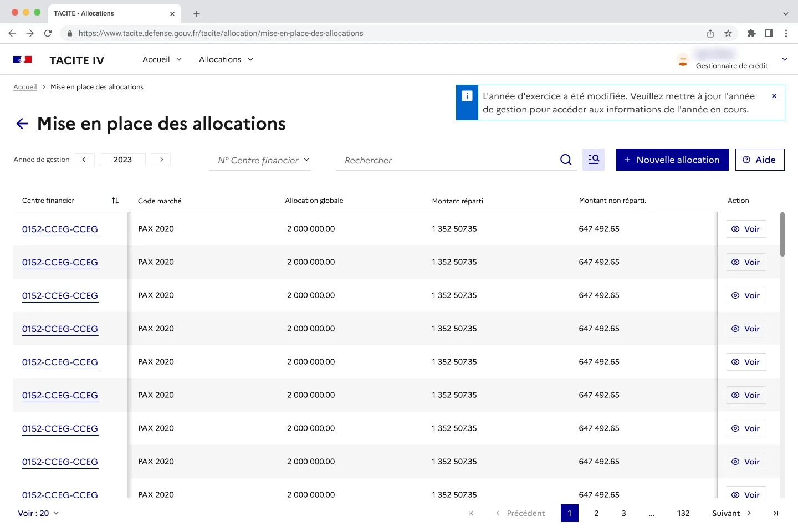Open the first 0152-CCEG-CCEG link
Screen dimensions: 798x532
[x=60, y=229]
